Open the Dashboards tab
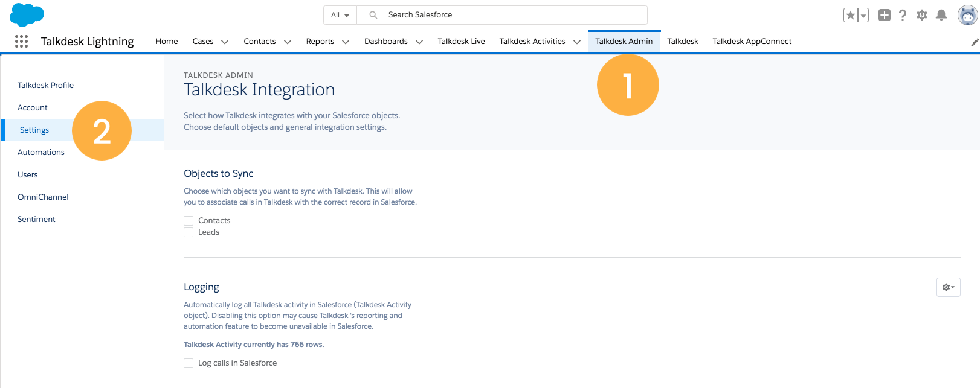This screenshot has width=980, height=388. pos(386,41)
